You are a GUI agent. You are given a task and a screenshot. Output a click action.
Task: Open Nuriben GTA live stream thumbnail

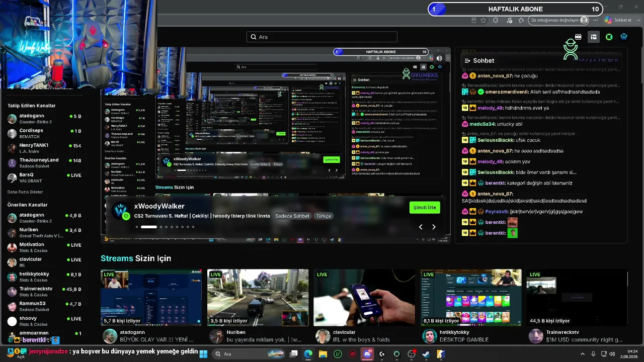[258, 298]
